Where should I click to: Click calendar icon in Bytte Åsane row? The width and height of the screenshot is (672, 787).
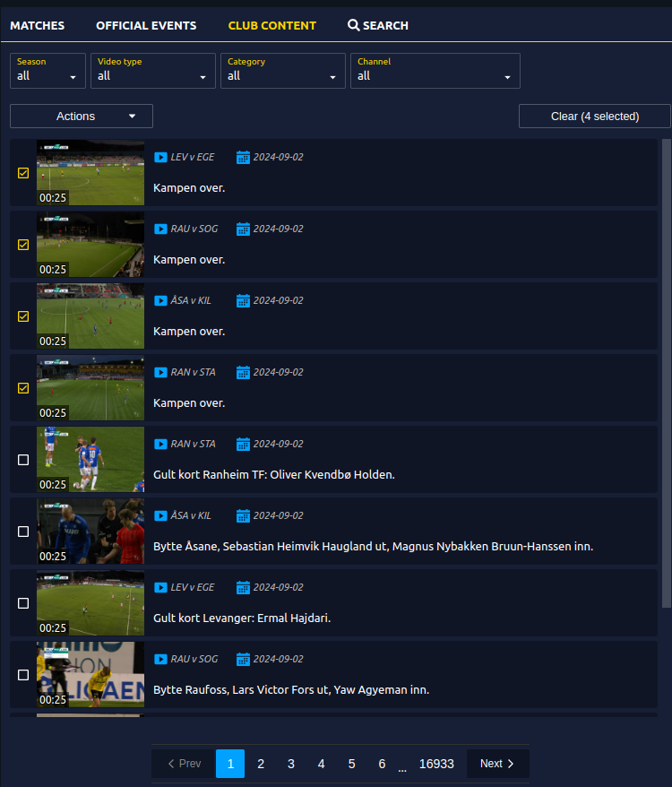(243, 516)
